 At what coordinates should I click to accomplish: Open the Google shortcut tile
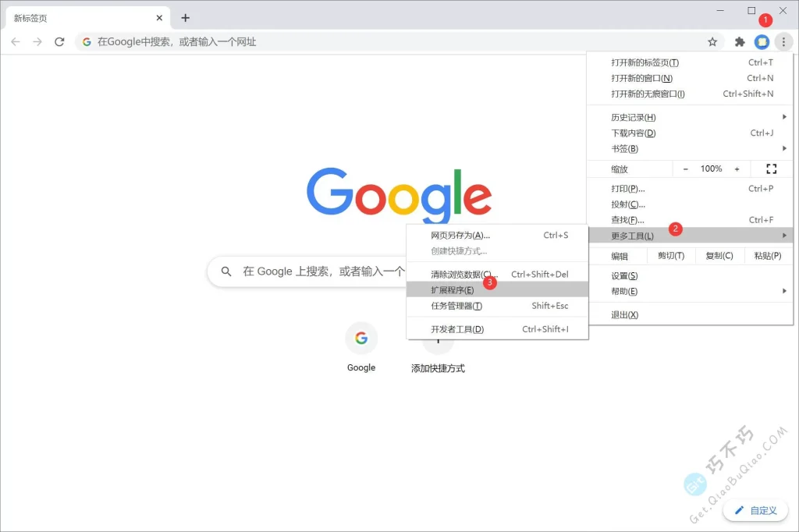pos(361,348)
